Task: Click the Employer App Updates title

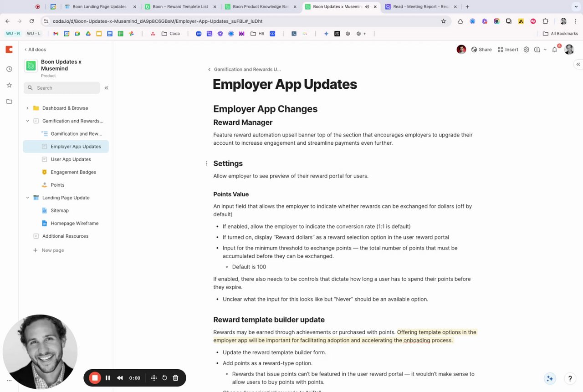Action: [285, 84]
